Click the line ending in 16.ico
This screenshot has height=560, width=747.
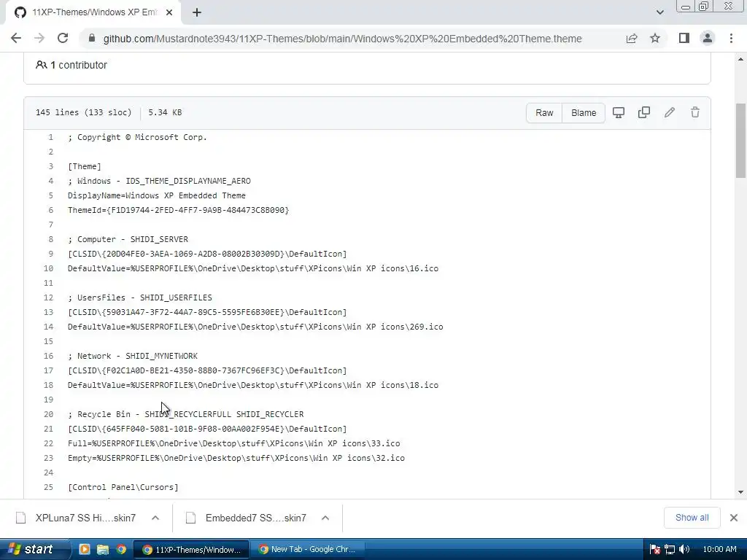pos(253,268)
